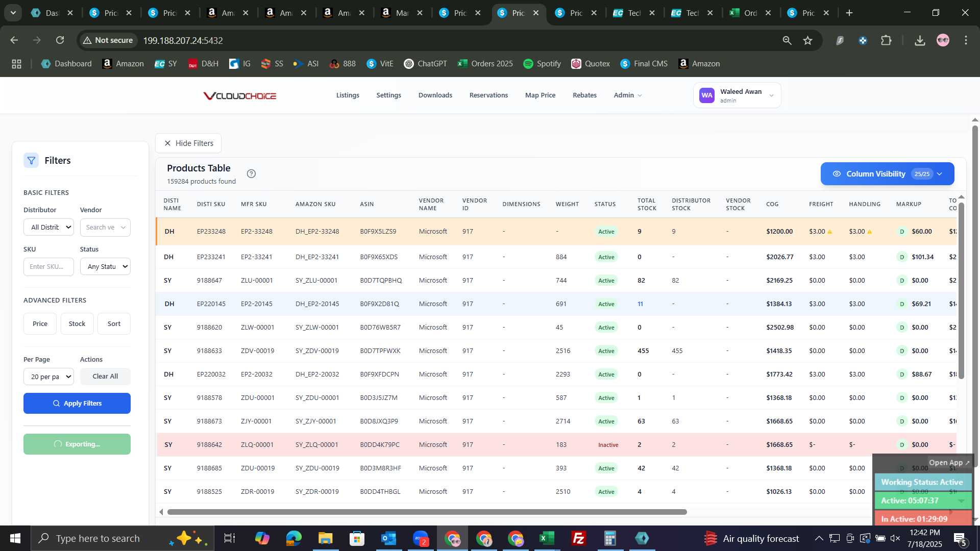Open the bookmarks apps grid icon
The width and height of the screenshot is (980, 551).
(x=16, y=64)
